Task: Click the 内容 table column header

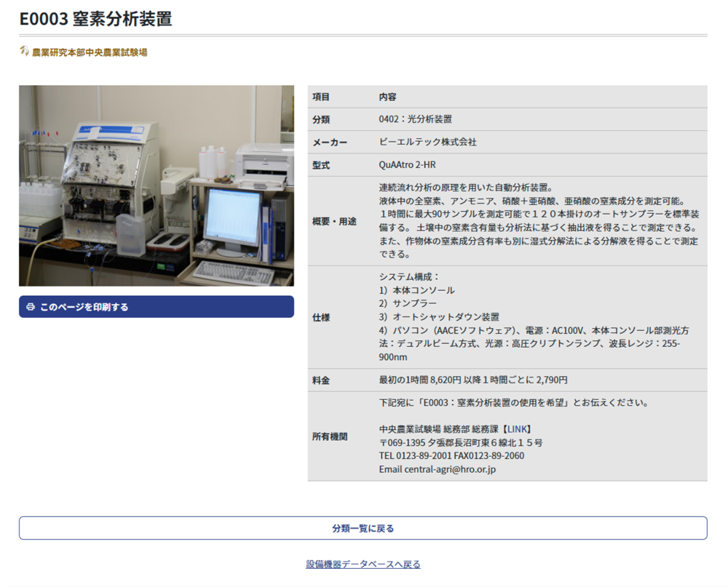Action: [387, 97]
